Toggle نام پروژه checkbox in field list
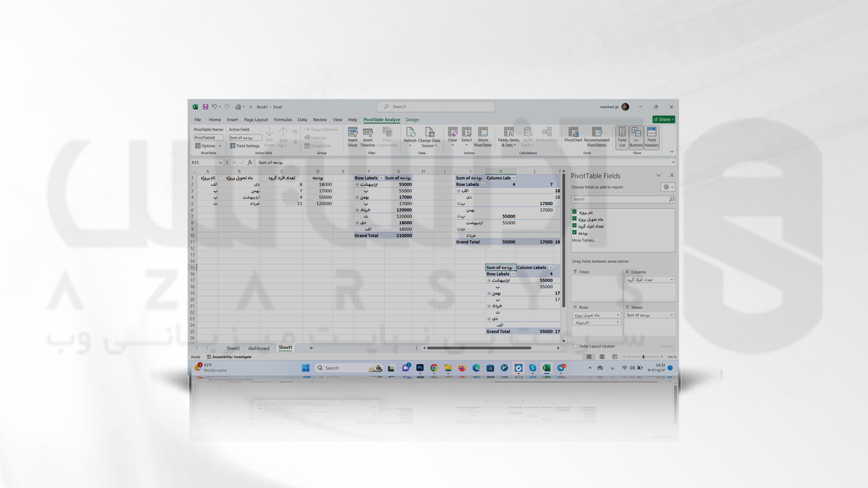This screenshot has height=488, width=868. pyautogui.click(x=574, y=212)
